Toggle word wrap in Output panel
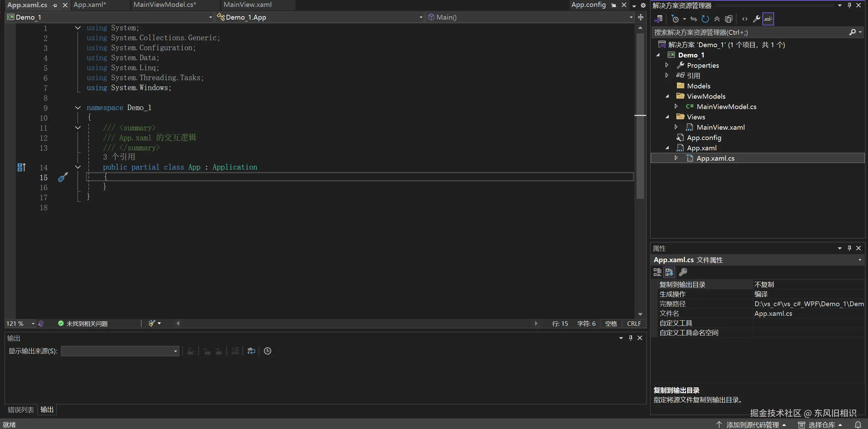Viewport: 868px width, 429px height. click(251, 351)
